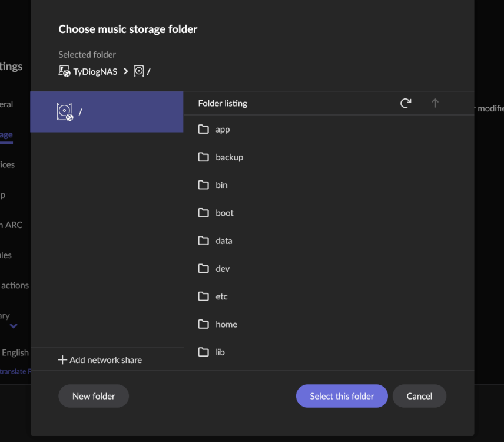Viewport: 504px width, 442px height.
Task: Cancel the folder selection dialog
Action: [x=419, y=396]
